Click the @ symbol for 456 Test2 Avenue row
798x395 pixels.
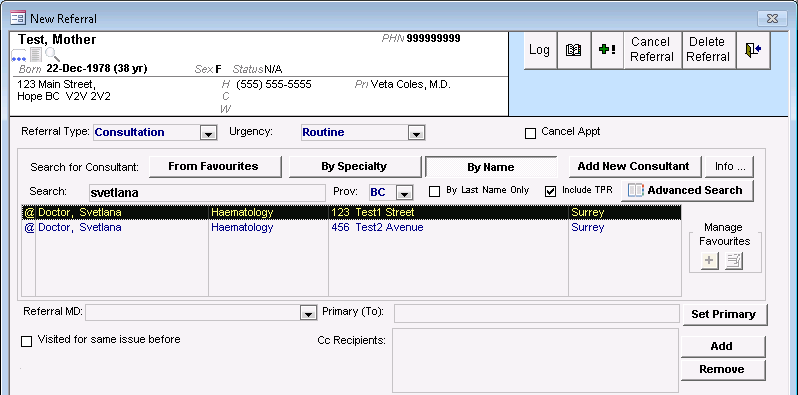click(x=29, y=227)
